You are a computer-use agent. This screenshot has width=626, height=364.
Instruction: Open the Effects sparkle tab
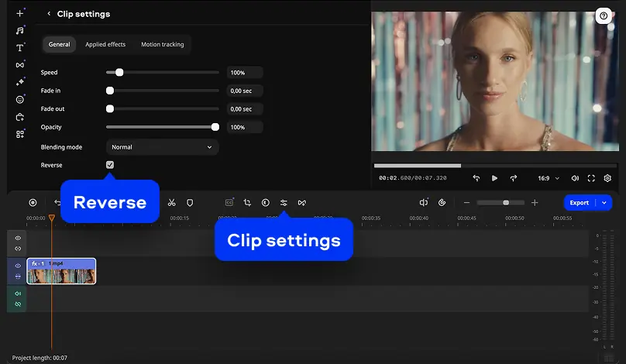[19, 82]
